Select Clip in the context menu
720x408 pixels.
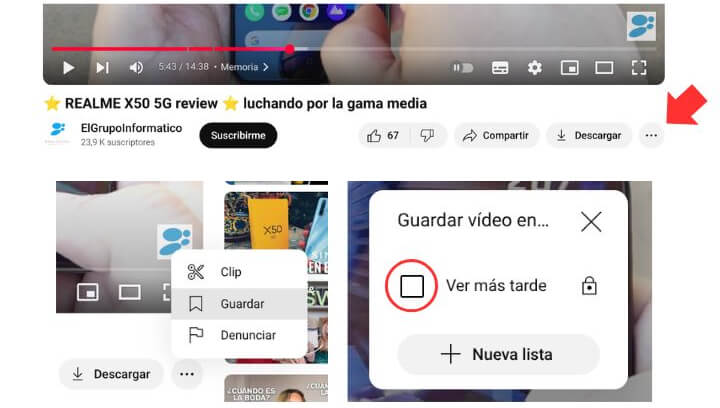coord(239,272)
